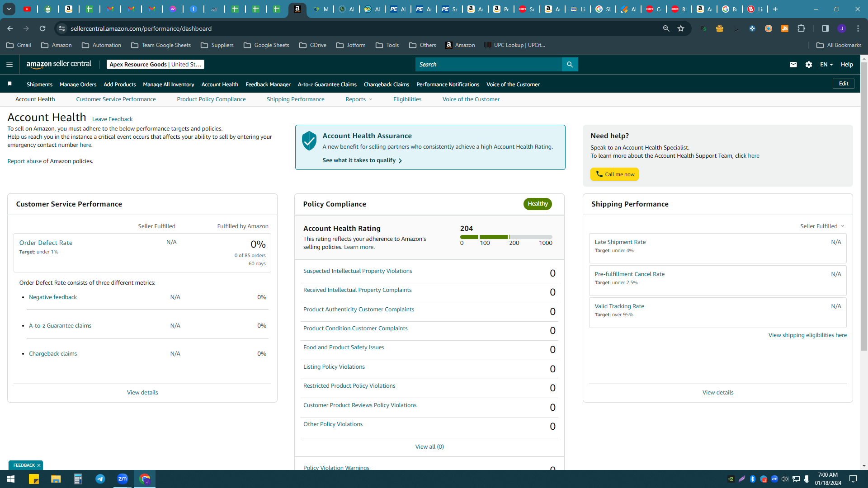Open the EN language dropdown
Viewport: 868px width, 488px height.
pyautogui.click(x=826, y=65)
